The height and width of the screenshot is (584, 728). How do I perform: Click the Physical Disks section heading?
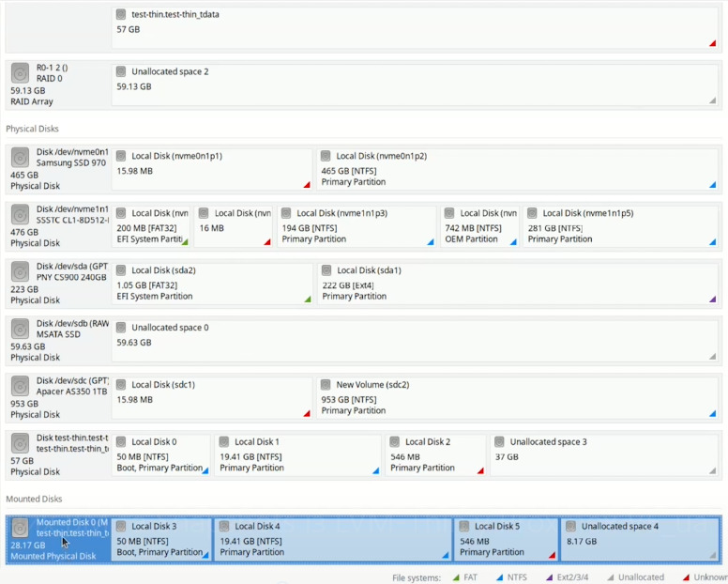click(33, 129)
